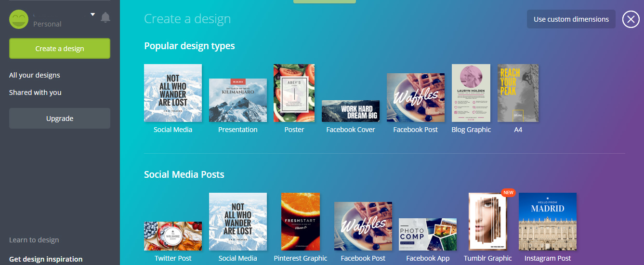Image resolution: width=644 pixels, height=265 pixels.
Task: Open the notifications bell icon
Action: click(105, 17)
